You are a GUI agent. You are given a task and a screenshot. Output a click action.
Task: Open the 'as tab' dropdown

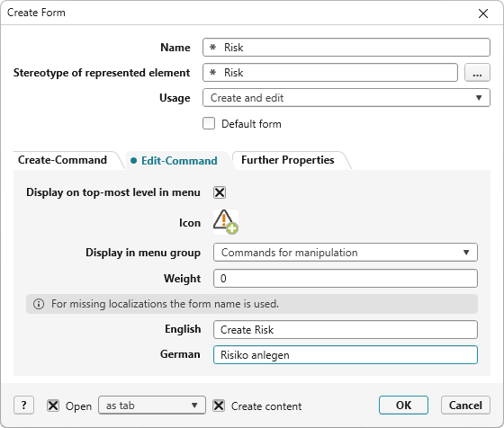[x=152, y=406]
